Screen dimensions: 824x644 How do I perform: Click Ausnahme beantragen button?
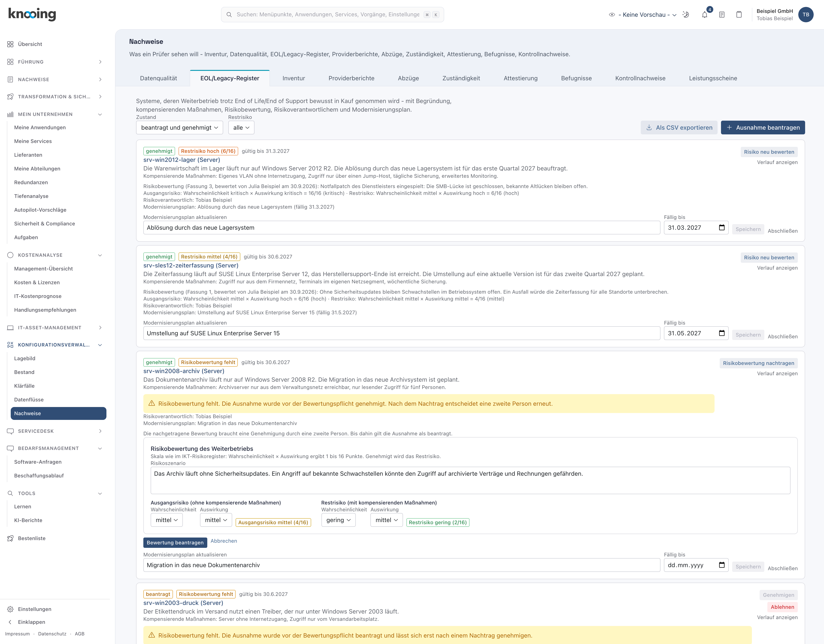tap(763, 128)
